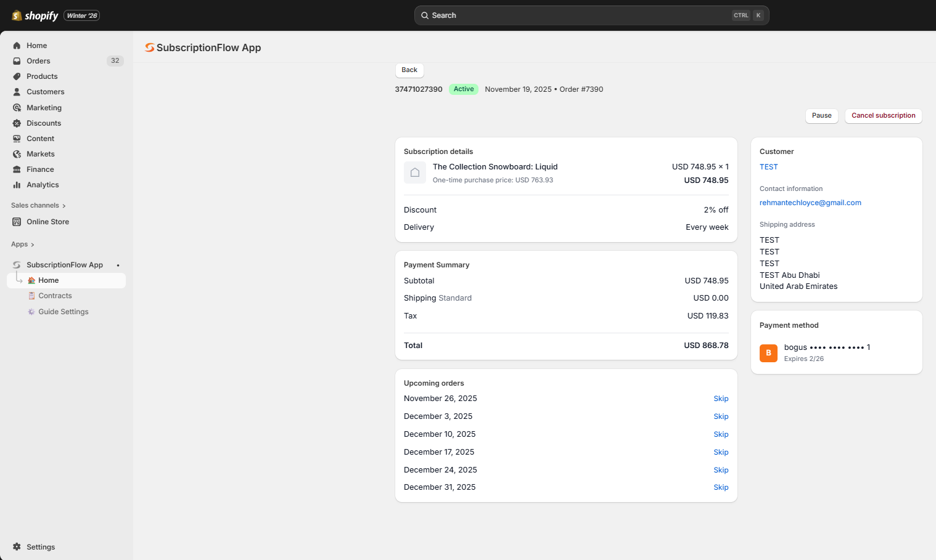
Task: Expand the Apps section
Action: click(23, 245)
